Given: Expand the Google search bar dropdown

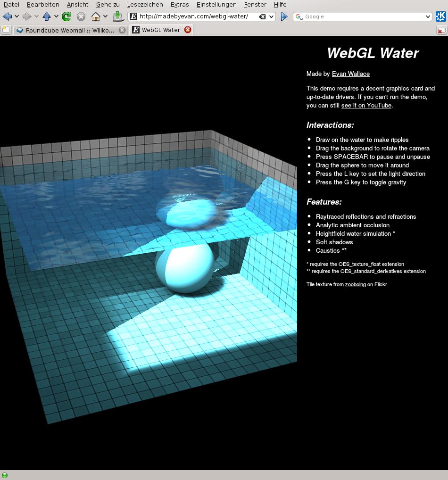Looking at the screenshot, I should click(x=428, y=17).
